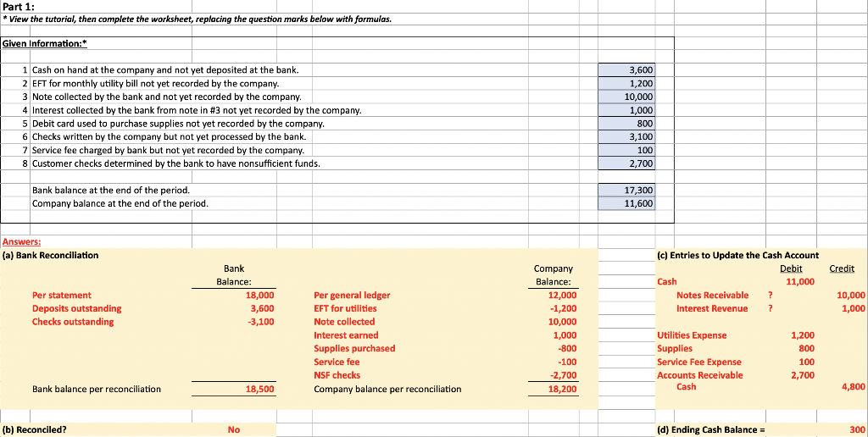Select the 'Deposits outstanding' label

[x=76, y=308]
